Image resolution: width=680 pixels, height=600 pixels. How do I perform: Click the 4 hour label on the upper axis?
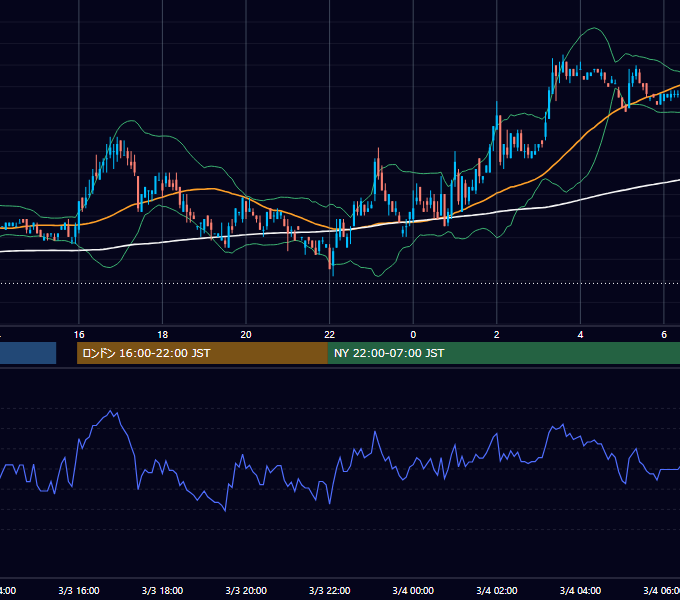(x=580, y=334)
